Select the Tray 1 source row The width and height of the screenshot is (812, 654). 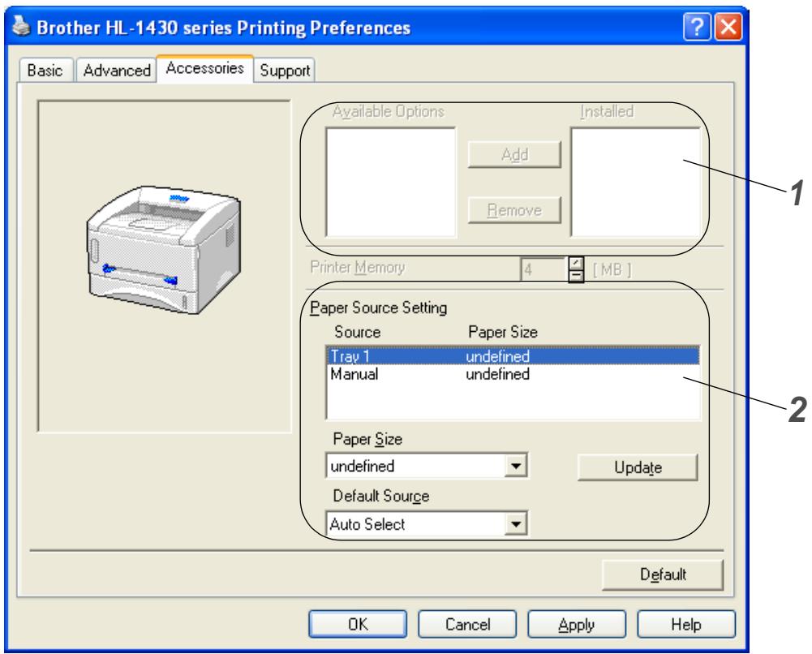[x=513, y=356]
